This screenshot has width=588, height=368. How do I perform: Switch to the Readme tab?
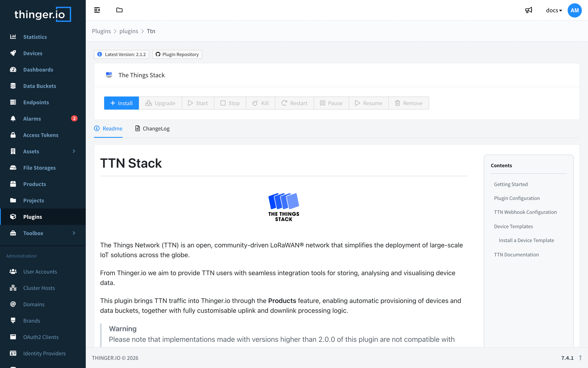[x=108, y=128]
